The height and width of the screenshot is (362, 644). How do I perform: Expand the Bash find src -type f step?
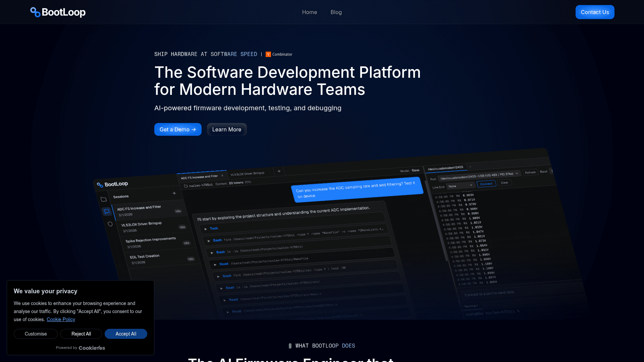tap(218, 277)
